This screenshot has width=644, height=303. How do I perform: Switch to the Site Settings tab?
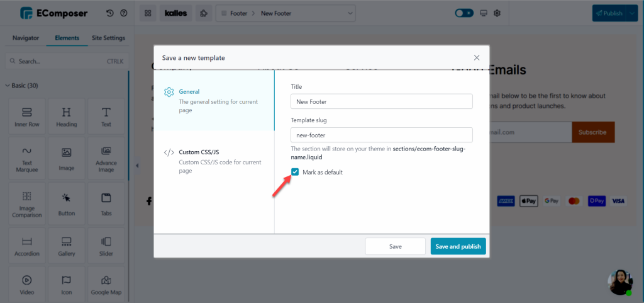click(x=108, y=38)
